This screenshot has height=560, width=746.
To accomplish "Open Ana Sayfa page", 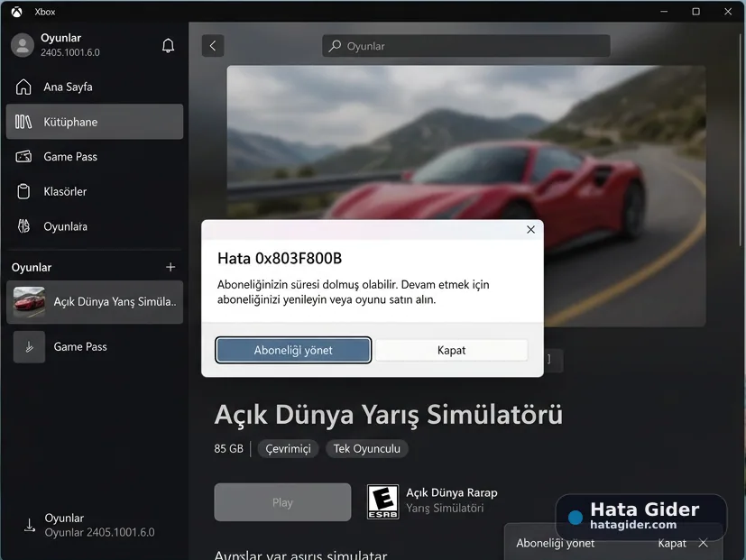I will click(x=95, y=87).
